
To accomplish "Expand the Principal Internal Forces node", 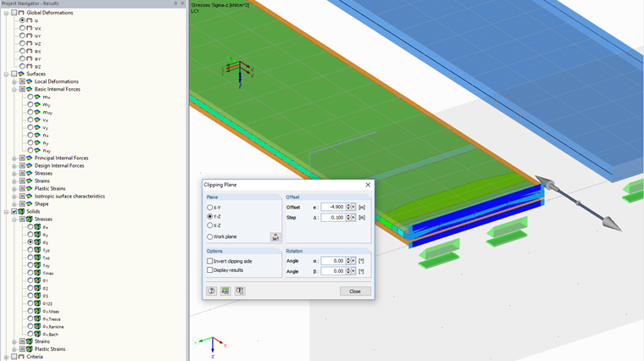I will [14, 158].
